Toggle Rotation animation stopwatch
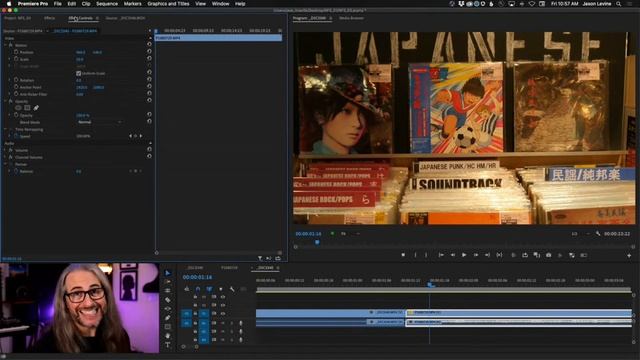This screenshot has width=640, height=360. coord(16,80)
